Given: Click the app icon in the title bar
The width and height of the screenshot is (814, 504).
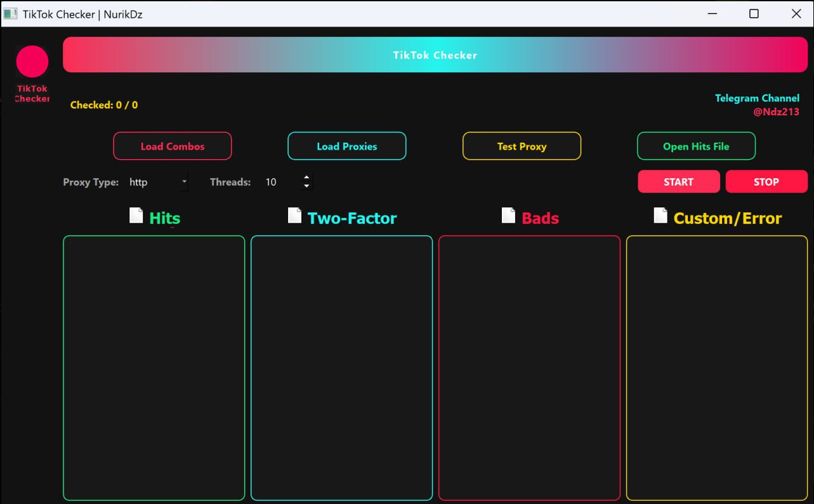Looking at the screenshot, I should (x=10, y=13).
